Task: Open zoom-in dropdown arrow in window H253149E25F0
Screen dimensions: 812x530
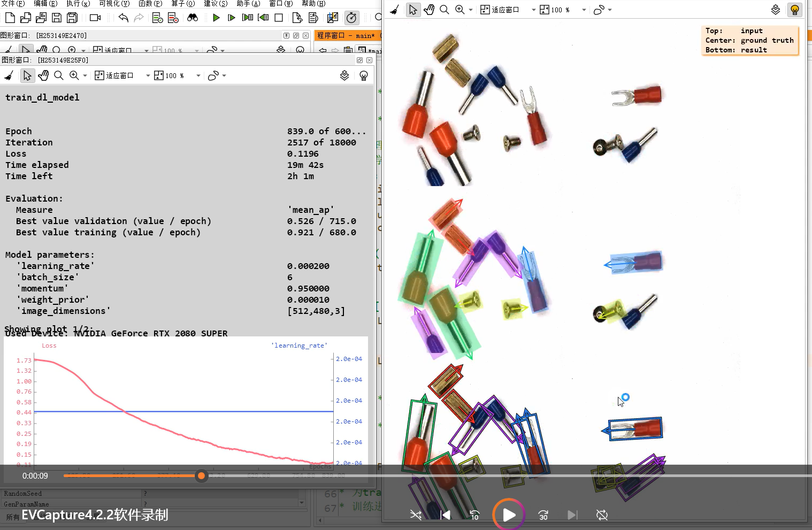Action: (x=85, y=76)
